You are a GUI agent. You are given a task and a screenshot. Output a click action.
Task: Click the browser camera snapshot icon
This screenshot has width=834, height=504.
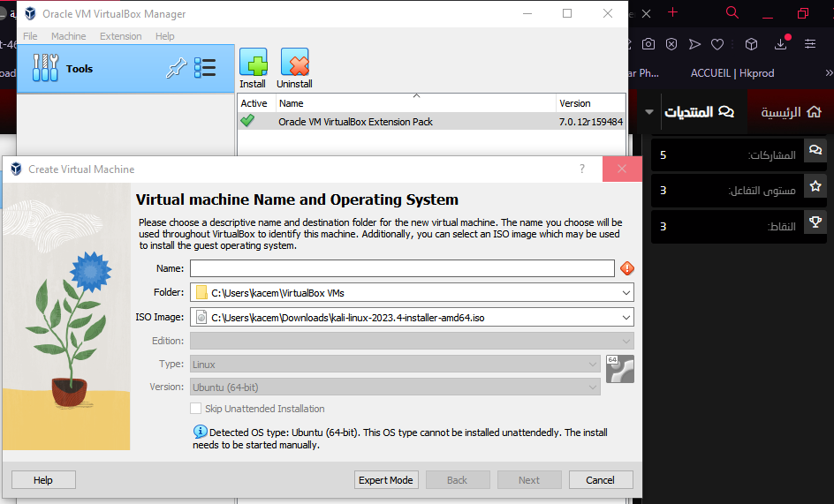[648, 44]
